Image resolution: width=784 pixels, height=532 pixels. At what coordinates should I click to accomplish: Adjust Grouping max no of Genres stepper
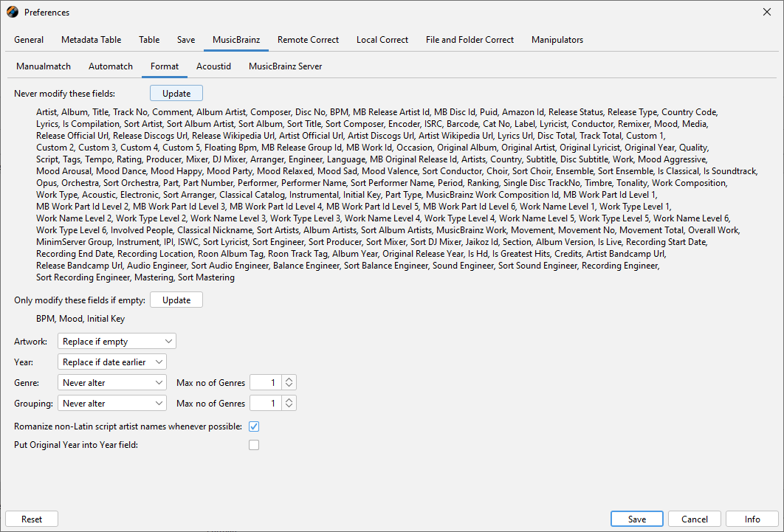coord(289,403)
